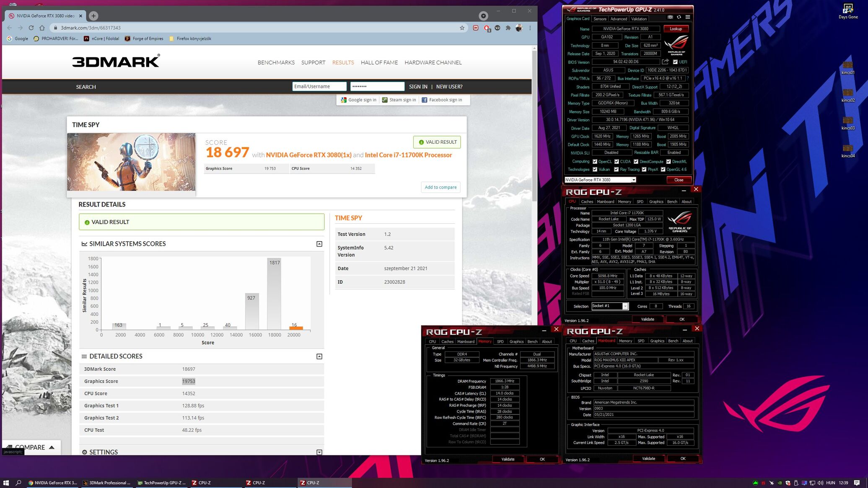Take a GPU-Z screenshot with camera icon
This screenshot has height=488, width=868.
670,17
